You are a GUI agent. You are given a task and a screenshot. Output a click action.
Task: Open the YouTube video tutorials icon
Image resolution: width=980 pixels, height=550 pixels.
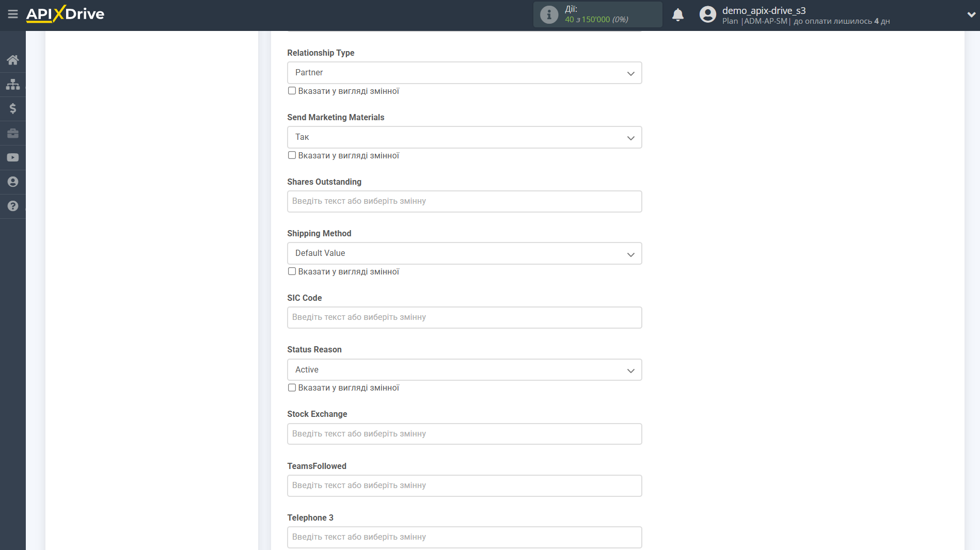point(13,157)
